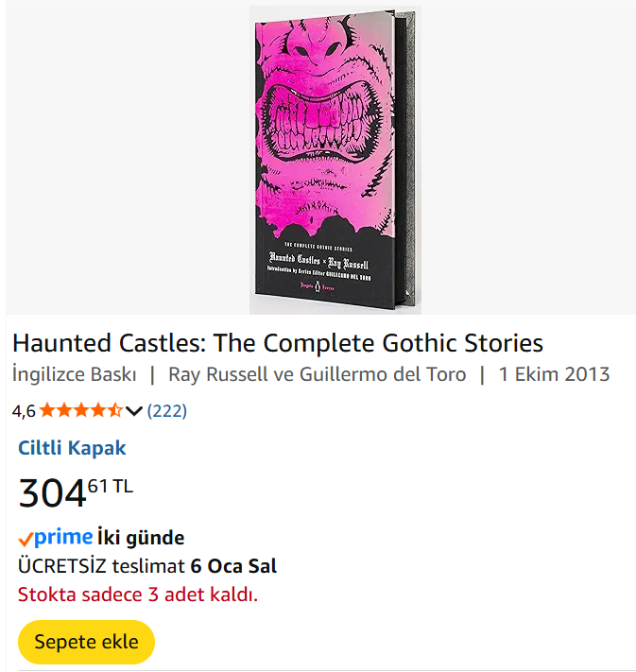
Task: Click the 1 Ekim 2013 publication date
Action: pyautogui.click(x=554, y=374)
